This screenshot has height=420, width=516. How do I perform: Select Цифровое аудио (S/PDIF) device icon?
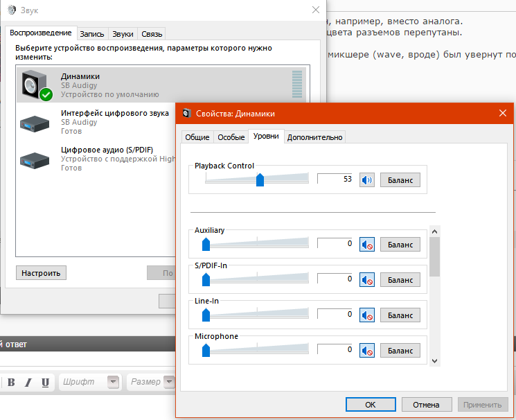pyautogui.click(x=35, y=158)
